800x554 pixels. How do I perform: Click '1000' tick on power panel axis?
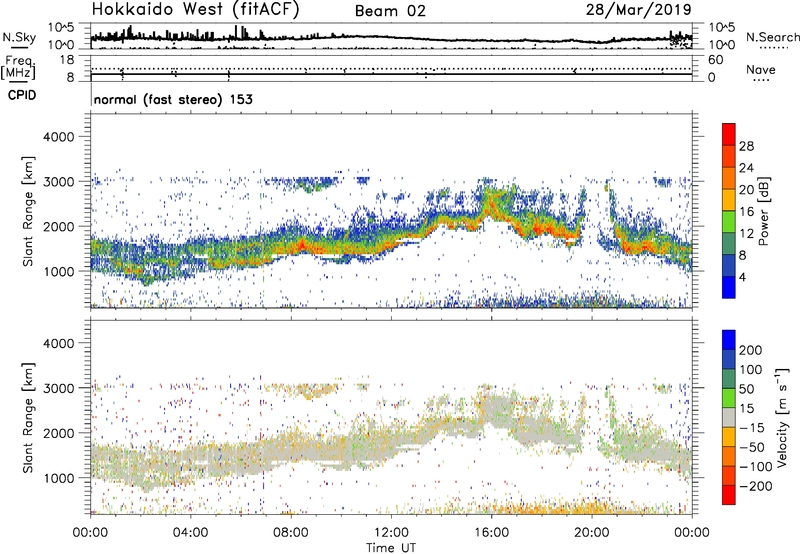point(59,271)
